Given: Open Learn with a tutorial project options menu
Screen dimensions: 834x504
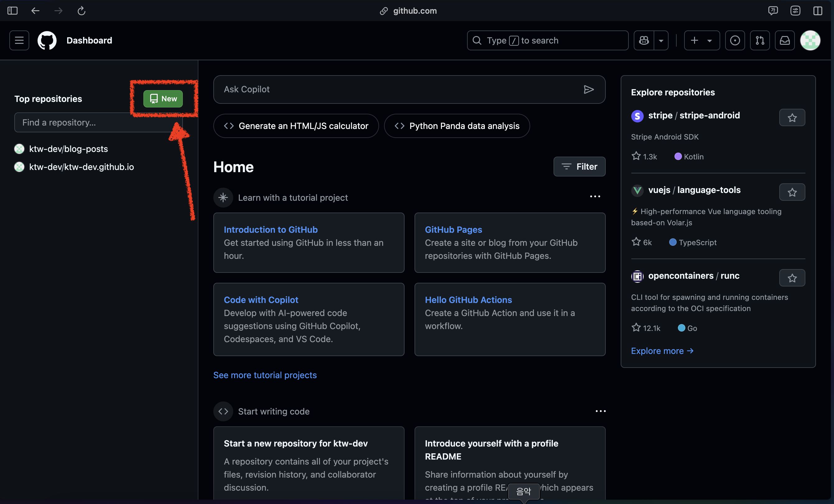Looking at the screenshot, I should tap(595, 196).
